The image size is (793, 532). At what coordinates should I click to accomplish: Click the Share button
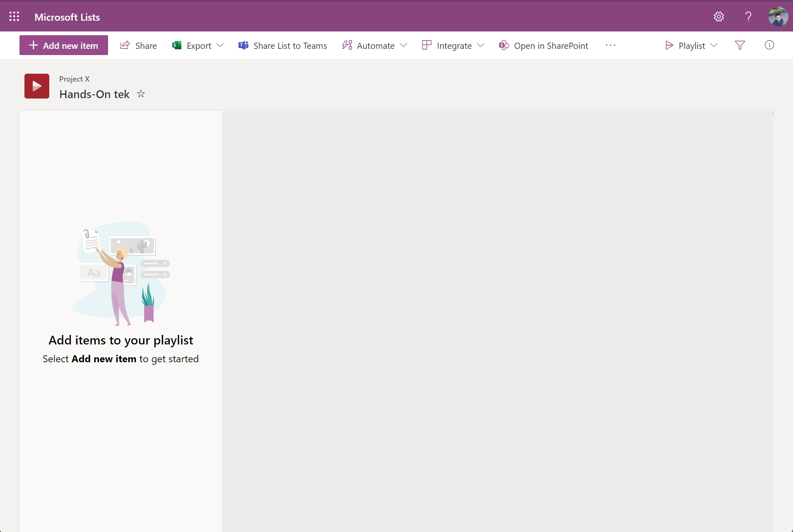pyautogui.click(x=139, y=46)
